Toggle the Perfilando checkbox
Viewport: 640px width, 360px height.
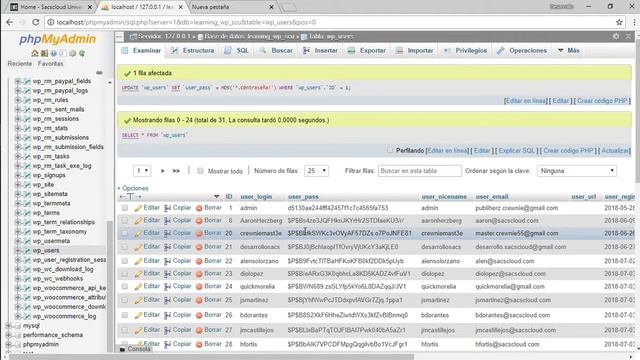(x=390, y=150)
